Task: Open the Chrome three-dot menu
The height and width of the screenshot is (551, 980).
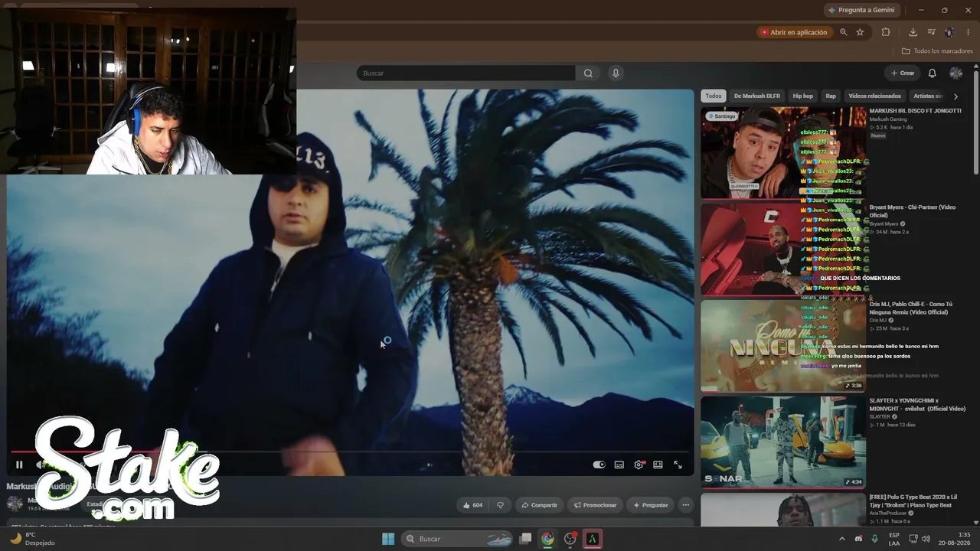Action: point(967,32)
